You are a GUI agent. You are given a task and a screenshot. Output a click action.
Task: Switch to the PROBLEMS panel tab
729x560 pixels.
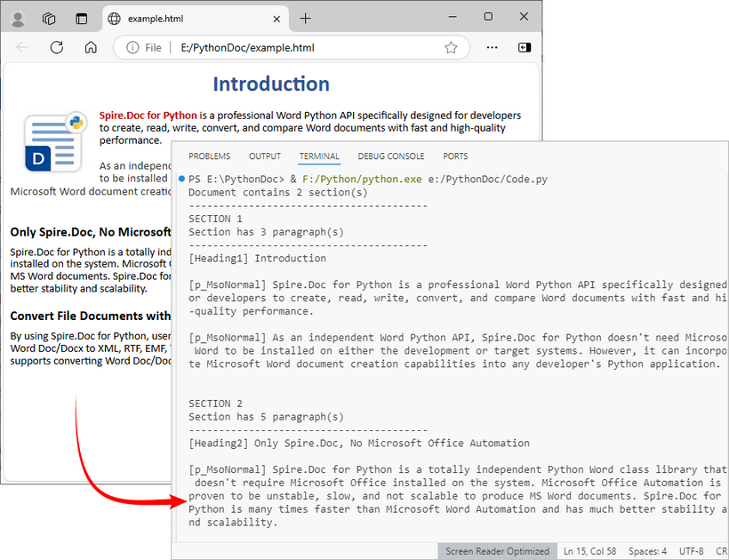tap(209, 156)
